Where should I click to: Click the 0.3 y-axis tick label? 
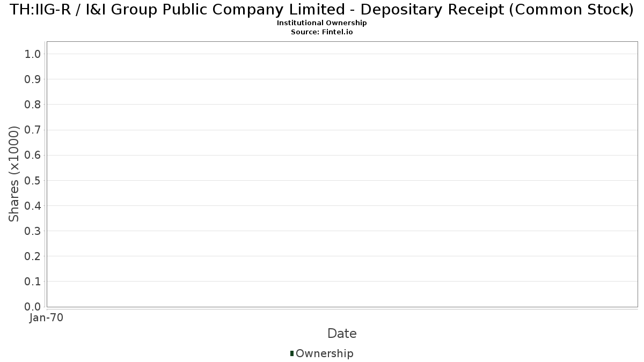(33, 231)
